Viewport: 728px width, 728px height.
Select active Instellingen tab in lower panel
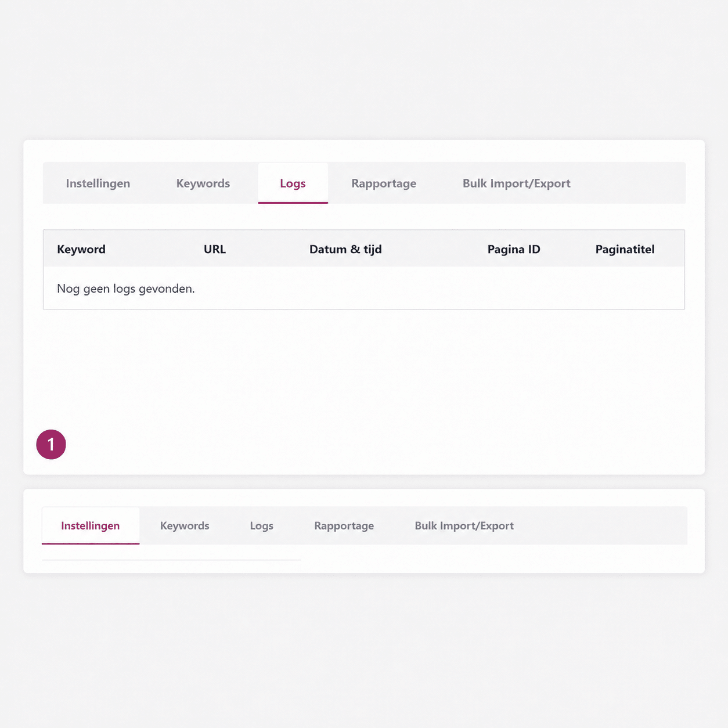[x=91, y=526]
